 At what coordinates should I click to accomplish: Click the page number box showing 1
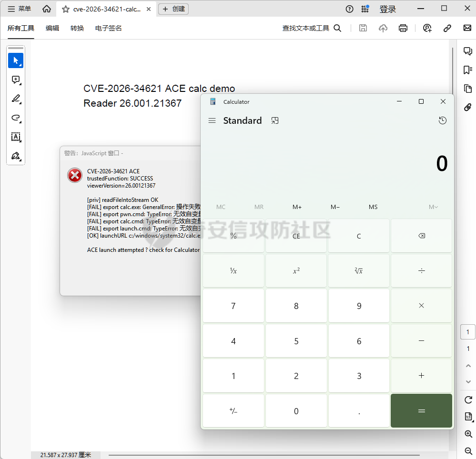pyautogui.click(x=468, y=332)
